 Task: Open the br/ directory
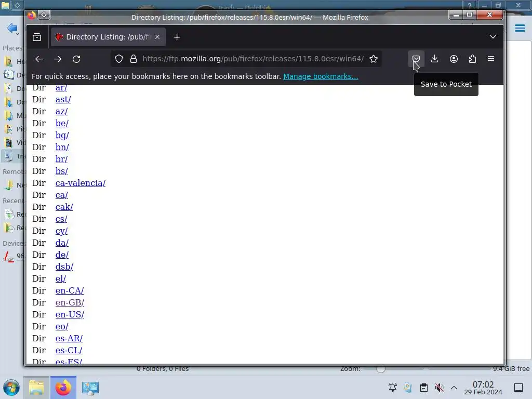tap(61, 159)
